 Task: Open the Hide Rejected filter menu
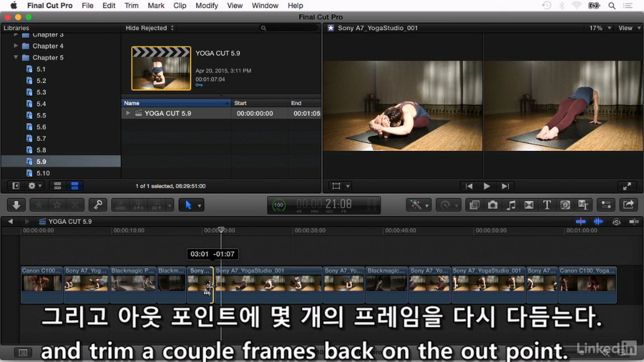[x=149, y=28]
